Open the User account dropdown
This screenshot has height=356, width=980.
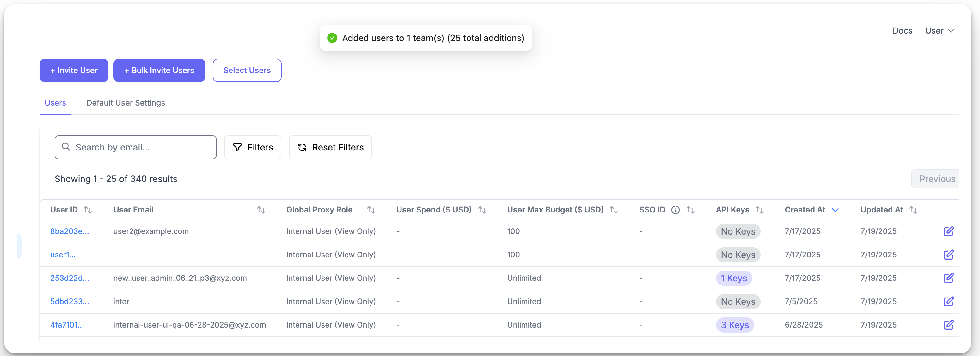[940, 30]
